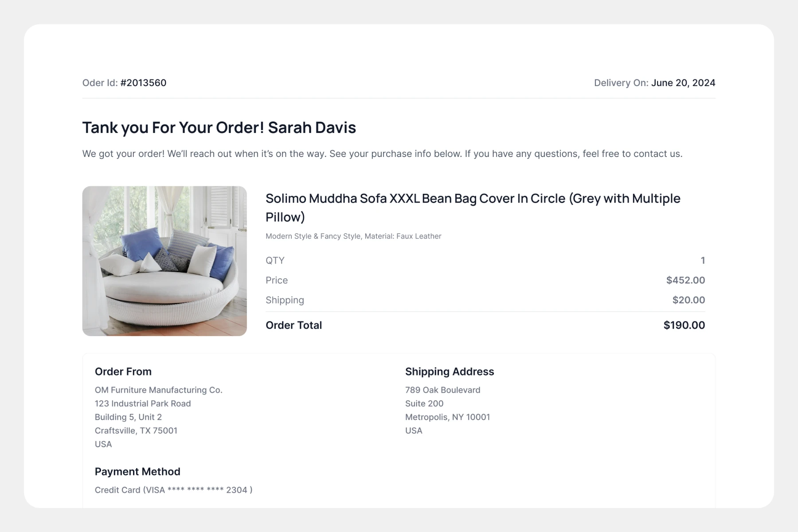Click the Shipping Address heading
798x532 pixels.
pyautogui.click(x=449, y=372)
